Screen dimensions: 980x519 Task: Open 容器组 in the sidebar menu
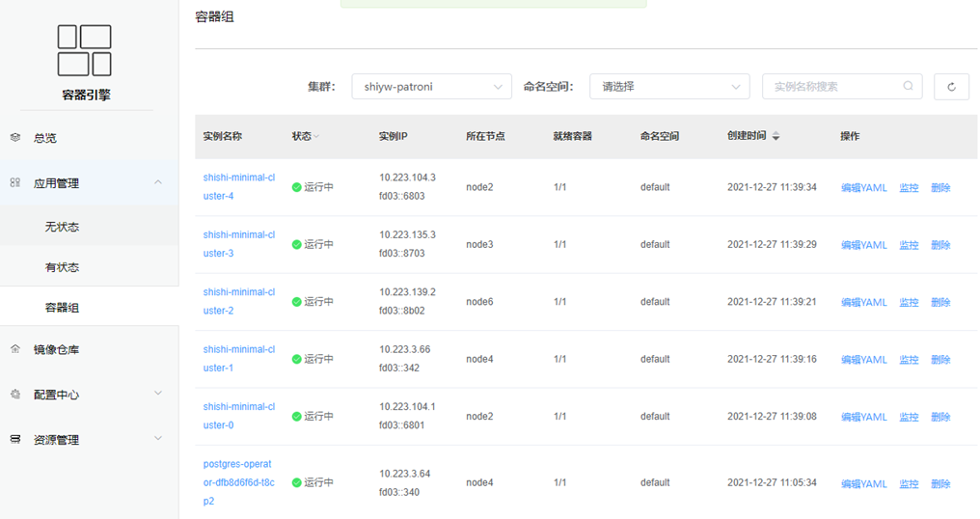click(62, 308)
